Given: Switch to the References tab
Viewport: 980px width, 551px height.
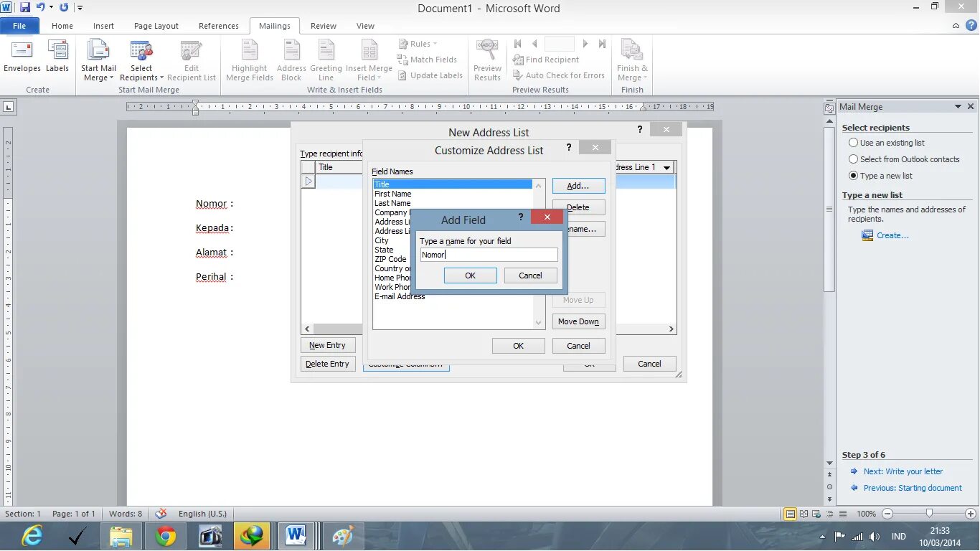Looking at the screenshot, I should click(x=219, y=26).
